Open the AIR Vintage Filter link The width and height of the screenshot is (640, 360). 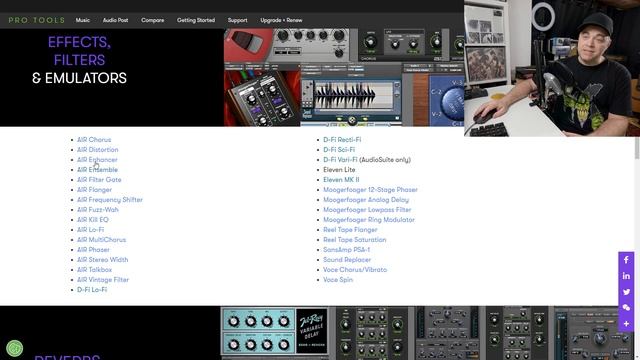pyautogui.click(x=103, y=280)
